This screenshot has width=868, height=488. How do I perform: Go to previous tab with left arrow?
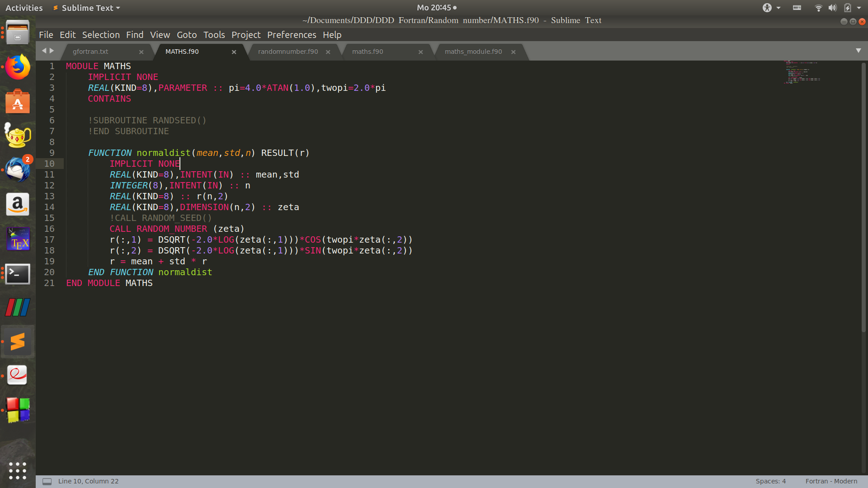[44, 51]
